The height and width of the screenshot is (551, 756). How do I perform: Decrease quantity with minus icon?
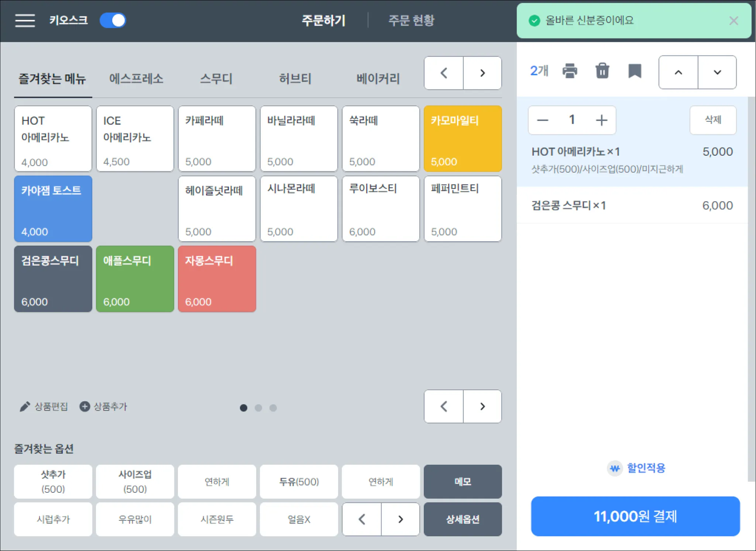(542, 120)
